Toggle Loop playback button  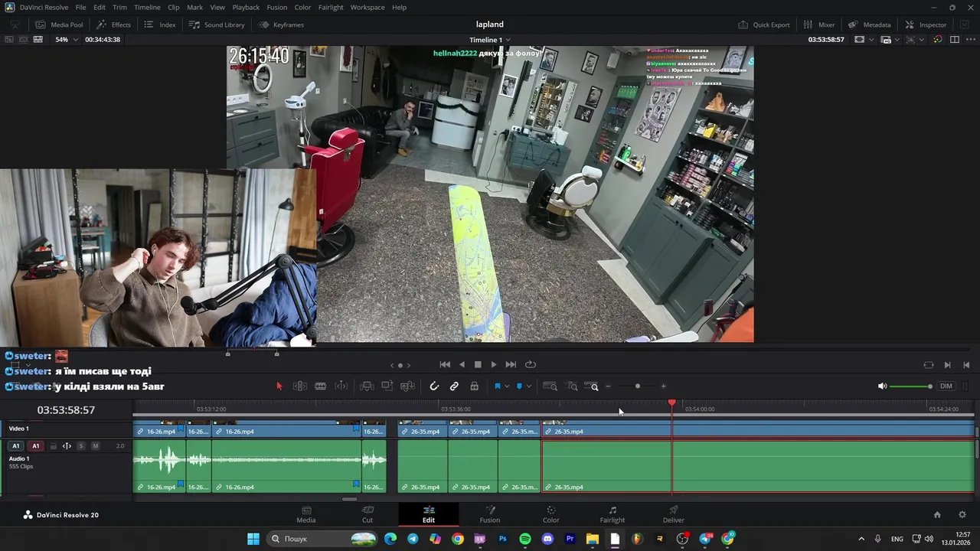coord(531,365)
